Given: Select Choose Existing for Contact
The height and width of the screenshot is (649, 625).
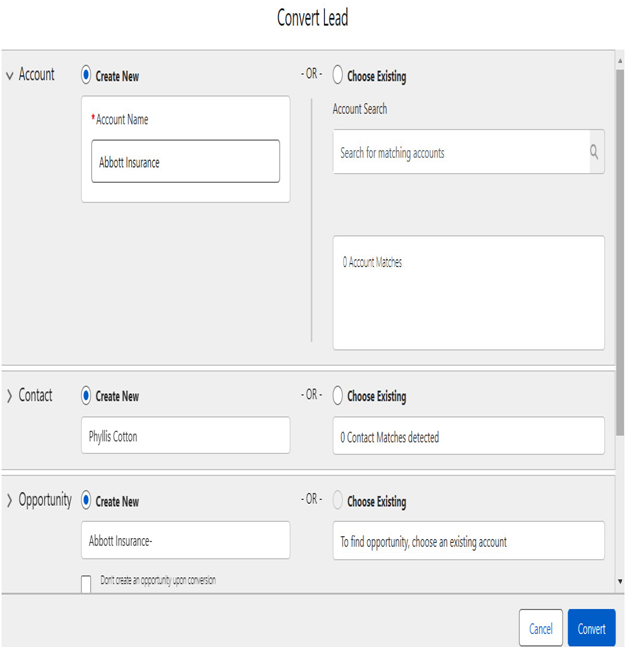Looking at the screenshot, I should click(337, 395).
